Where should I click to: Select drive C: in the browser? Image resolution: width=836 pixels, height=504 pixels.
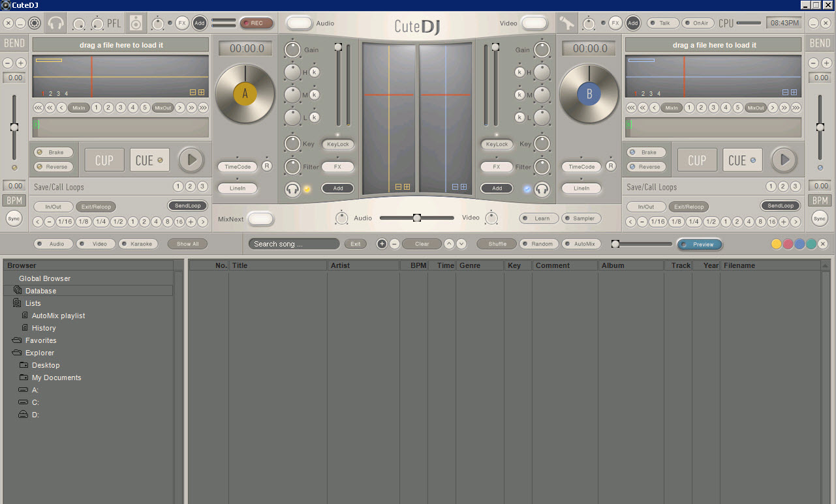point(35,402)
